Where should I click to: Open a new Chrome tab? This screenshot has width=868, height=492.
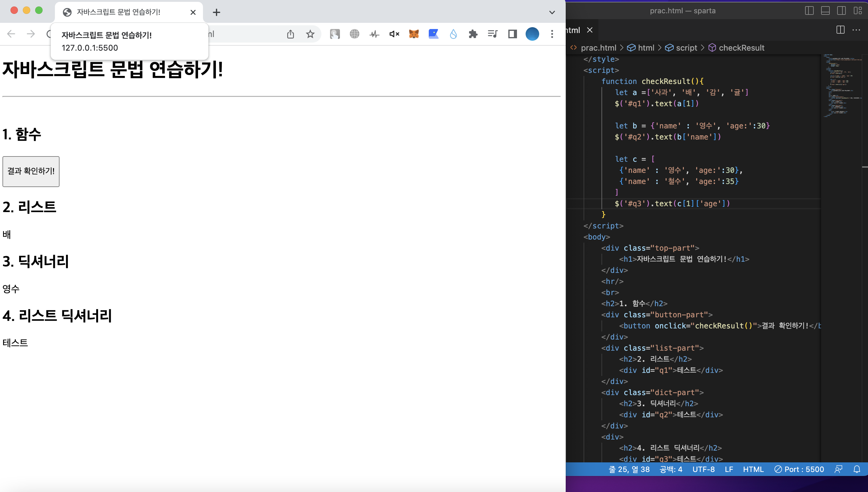coord(217,13)
